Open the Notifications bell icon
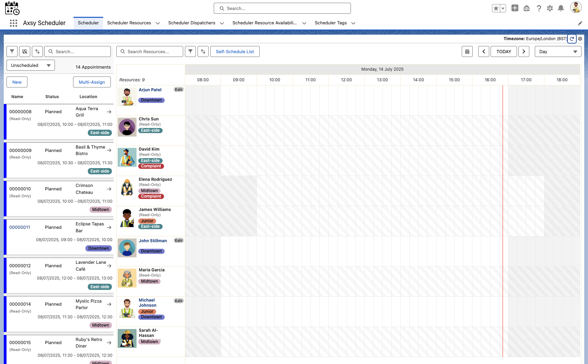 point(561,8)
